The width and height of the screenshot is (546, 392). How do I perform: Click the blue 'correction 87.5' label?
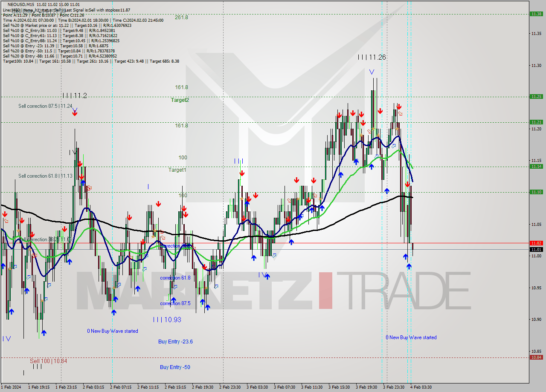[x=175, y=303]
